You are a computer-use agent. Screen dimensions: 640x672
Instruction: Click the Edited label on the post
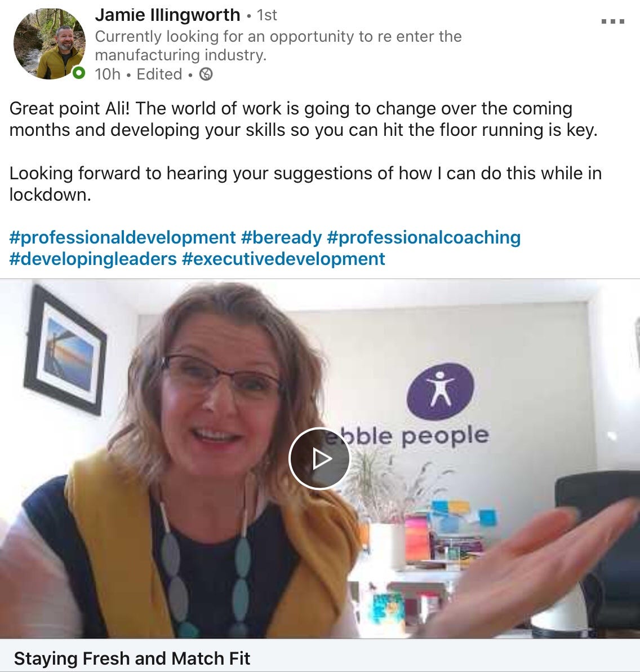(159, 74)
